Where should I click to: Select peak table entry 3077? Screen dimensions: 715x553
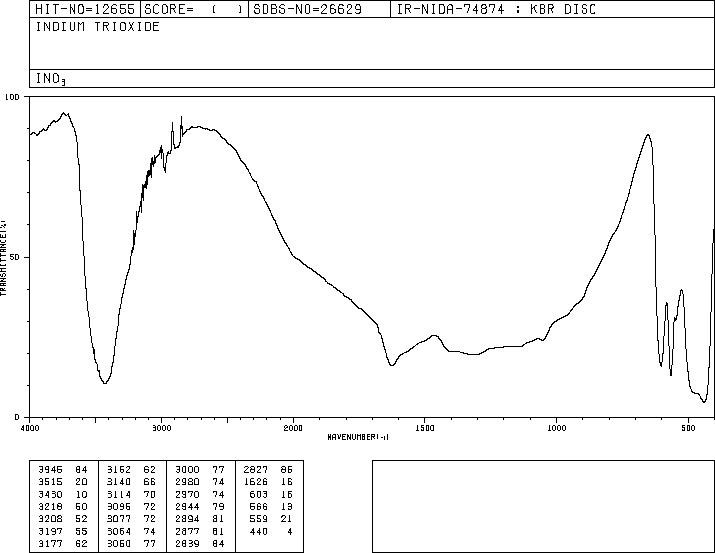coord(119,519)
